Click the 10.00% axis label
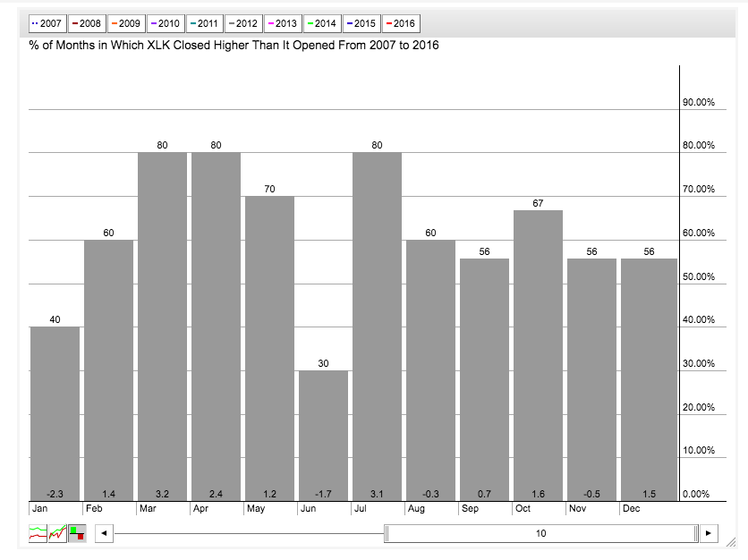Image resolution: width=748 pixels, height=560 pixels. (699, 450)
